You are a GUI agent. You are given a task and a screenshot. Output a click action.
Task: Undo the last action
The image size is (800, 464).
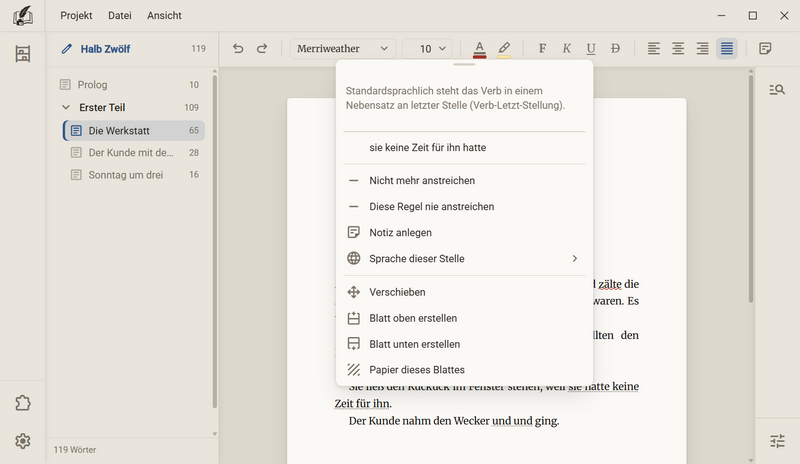238,48
